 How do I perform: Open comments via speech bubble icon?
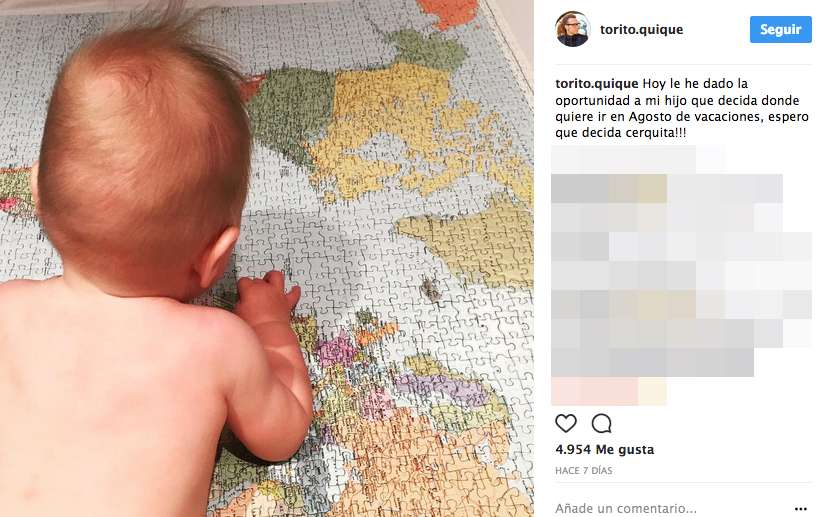pyautogui.click(x=601, y=424)
